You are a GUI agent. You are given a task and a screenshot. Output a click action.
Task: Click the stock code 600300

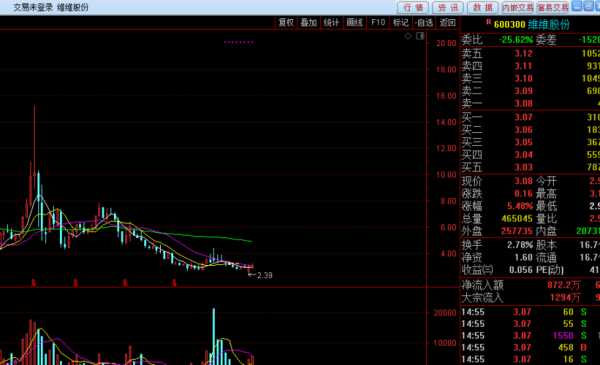tap(509, 24)
